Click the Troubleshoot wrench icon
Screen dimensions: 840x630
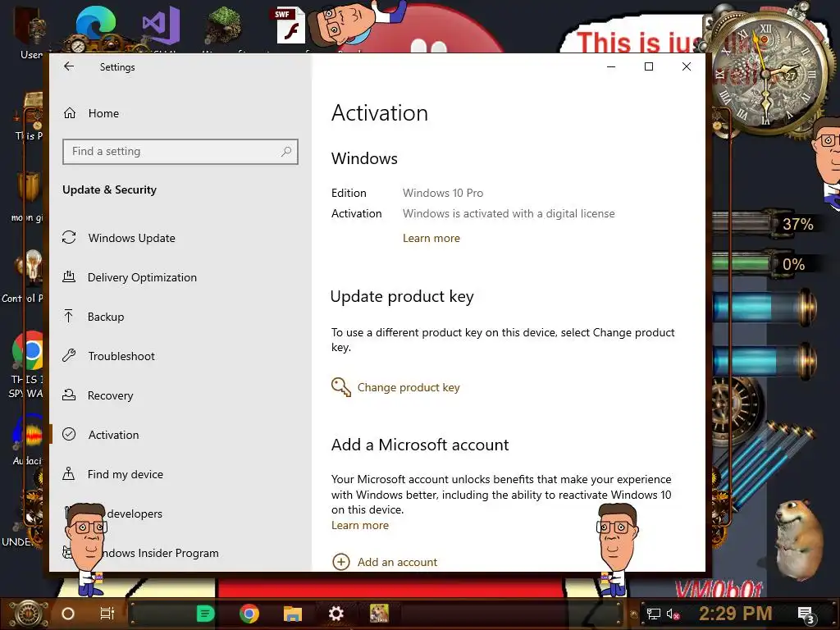tap(69, 355)
